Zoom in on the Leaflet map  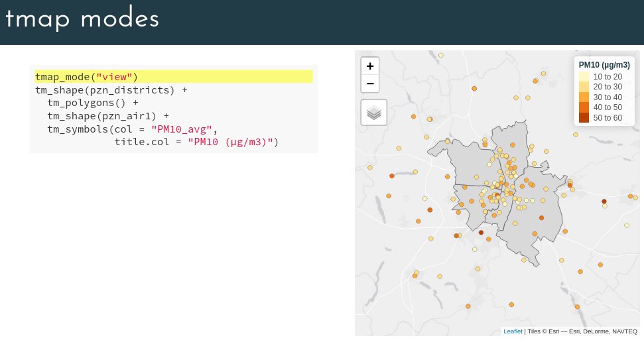(x=369, y=66)
